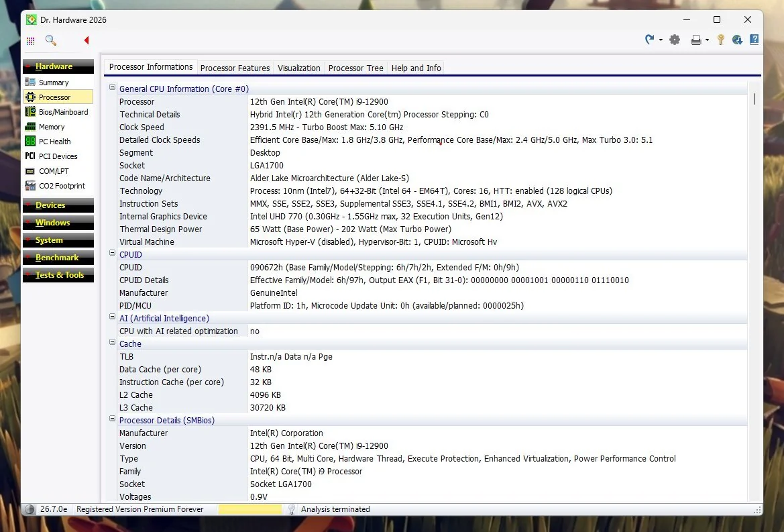Click the CO2 Footprint icon in sidebar
The width and height of the screenshot is (784, 532).
(30, 186)
